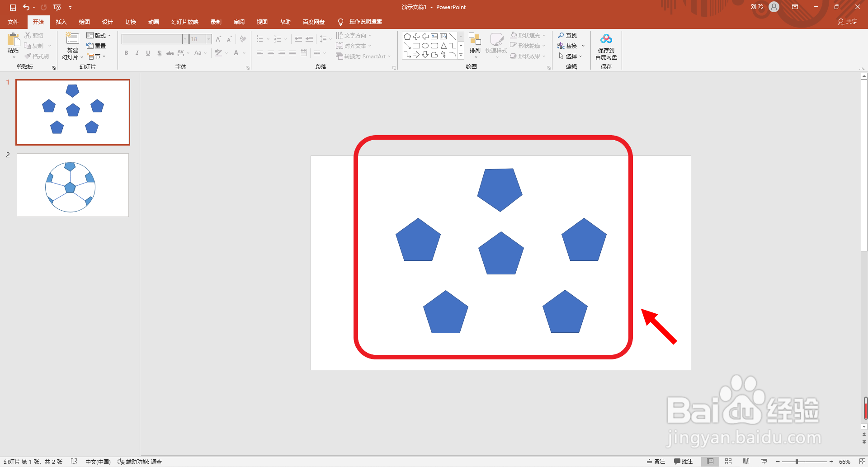This screenshot has width=868, height=467.
Task: Select the pentagon shape in shapes gallery
Action: tap(407, 37)
